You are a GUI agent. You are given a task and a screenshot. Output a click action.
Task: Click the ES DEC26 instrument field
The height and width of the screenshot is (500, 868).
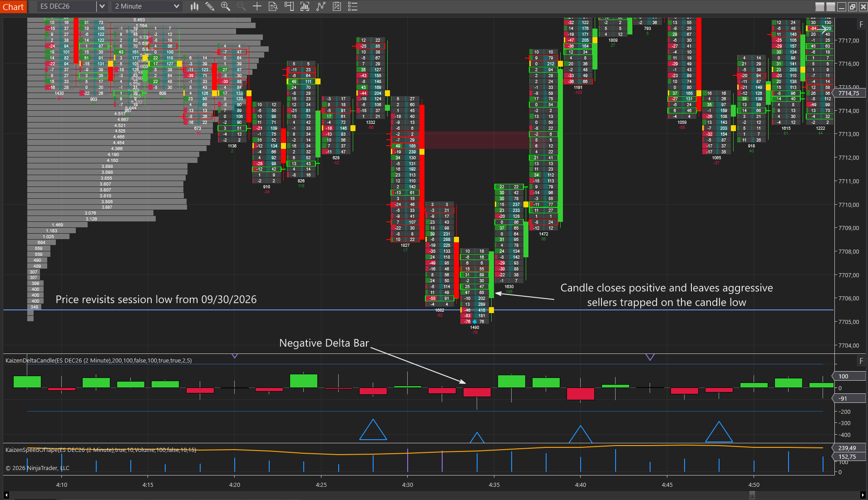[x=67, y=6]
